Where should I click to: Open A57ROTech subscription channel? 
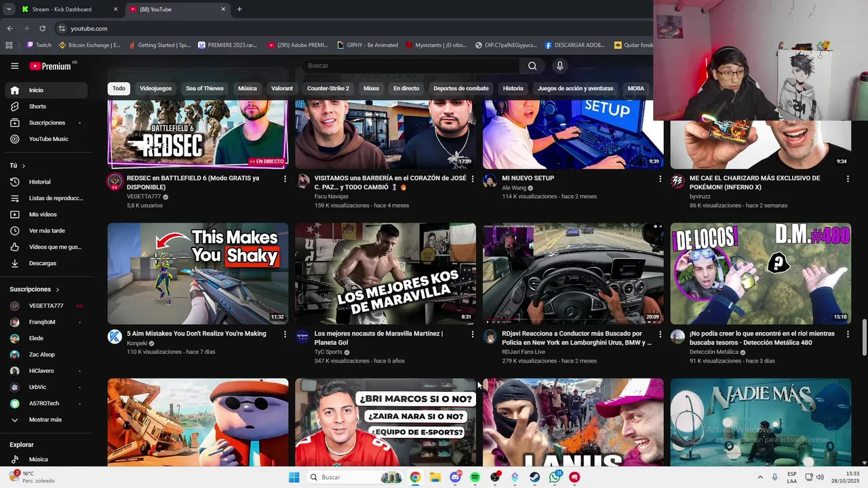point(46,403)
